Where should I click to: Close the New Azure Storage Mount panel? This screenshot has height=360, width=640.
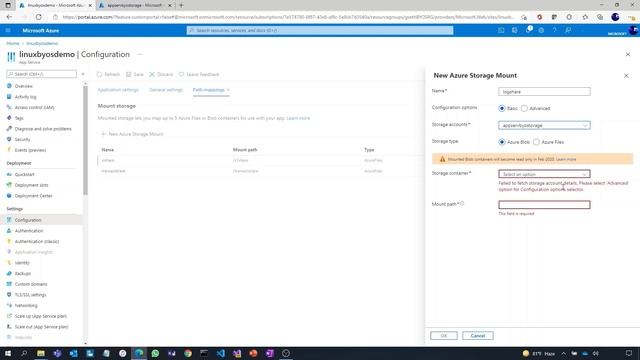click(626, 76)
